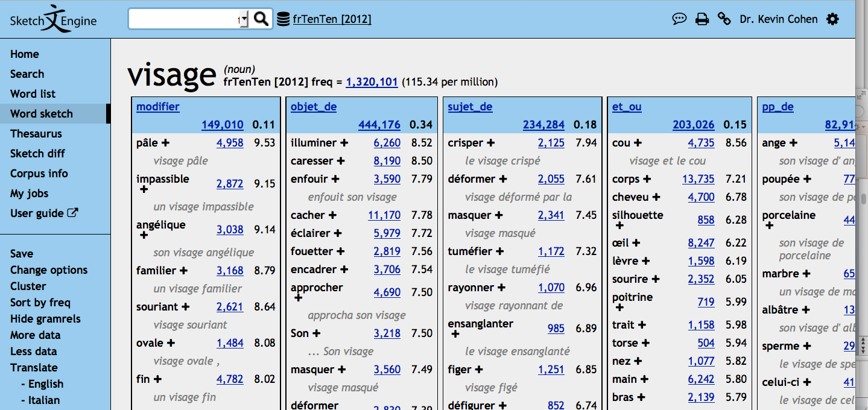Click the permalink chain icon

724,19
